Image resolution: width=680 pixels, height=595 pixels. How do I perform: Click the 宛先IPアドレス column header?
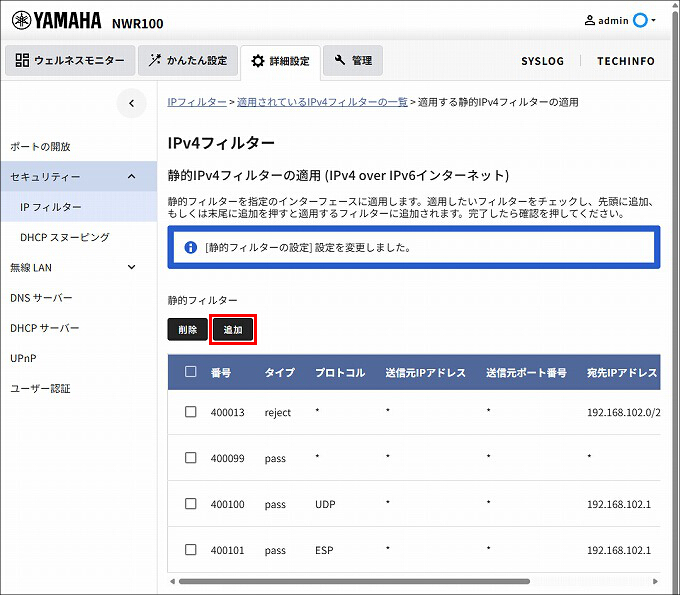pyautogui.click(x=622, y=373)
